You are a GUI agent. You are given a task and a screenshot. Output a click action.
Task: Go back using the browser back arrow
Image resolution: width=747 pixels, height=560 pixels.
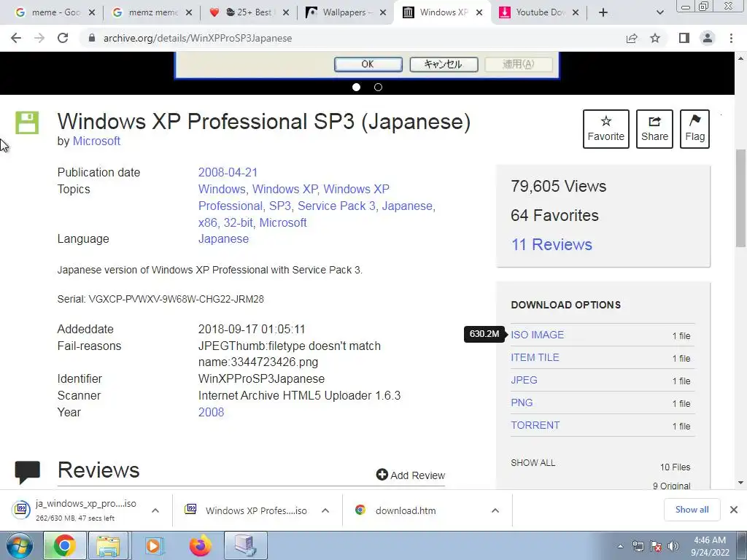point(16,38)
